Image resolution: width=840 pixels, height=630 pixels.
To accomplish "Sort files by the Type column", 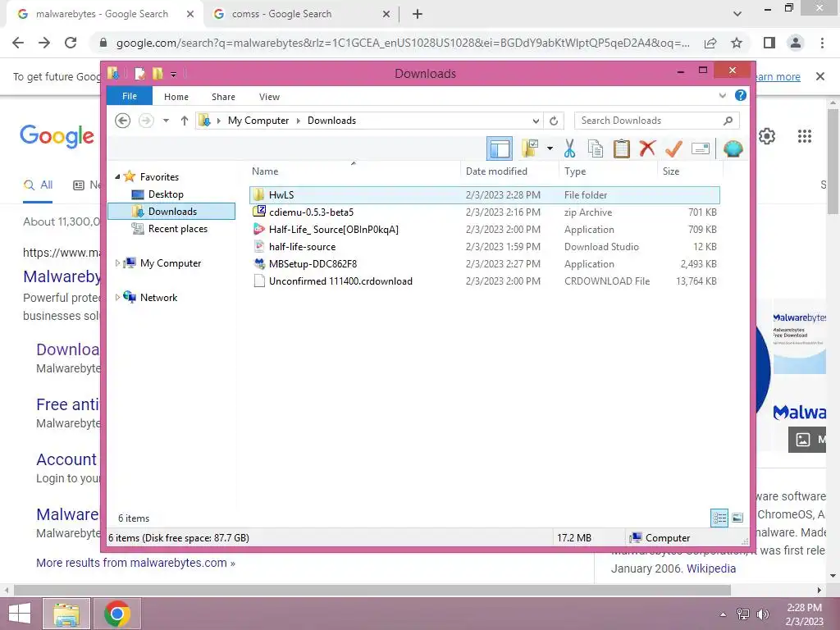I will pos(608,171).
